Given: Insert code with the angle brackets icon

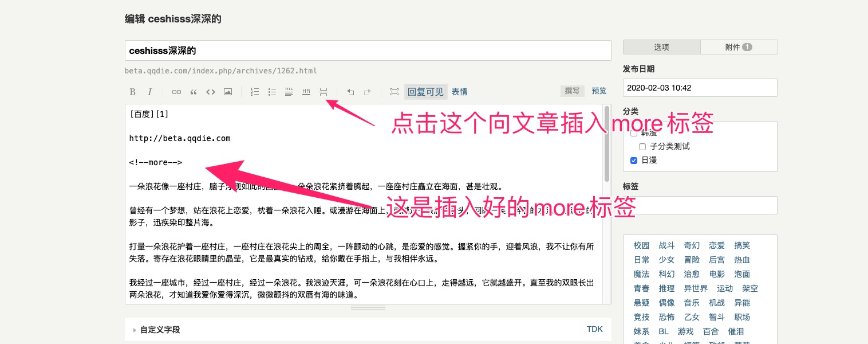Looking at the screenshot, I should 210,92.
